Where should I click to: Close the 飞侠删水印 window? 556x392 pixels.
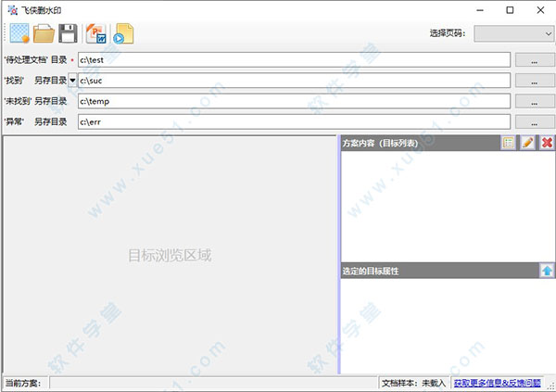pyautogui.click(x=540, y=10)
